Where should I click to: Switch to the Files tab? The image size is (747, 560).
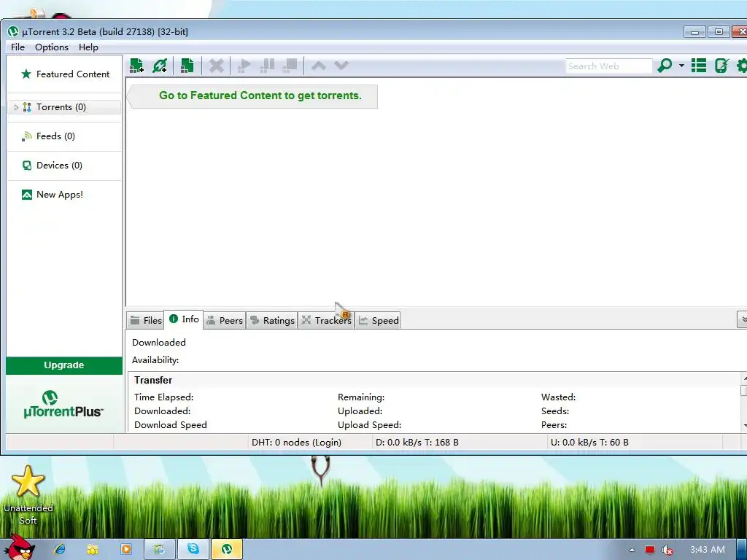pos(146,321)
